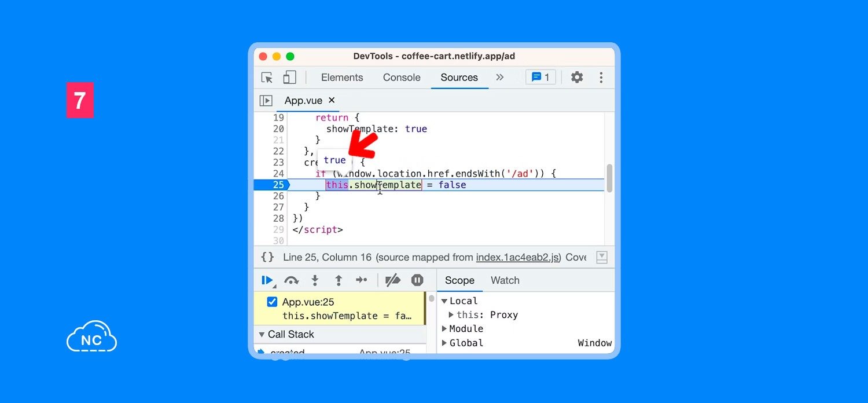
Task: Show the file navigator sidebar
Action: (x=266, y=101)
